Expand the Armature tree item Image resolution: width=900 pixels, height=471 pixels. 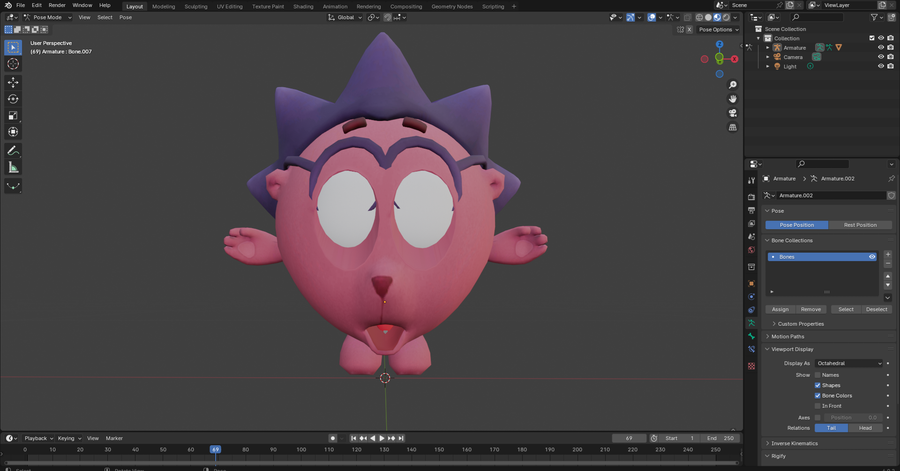coord(767,48)
